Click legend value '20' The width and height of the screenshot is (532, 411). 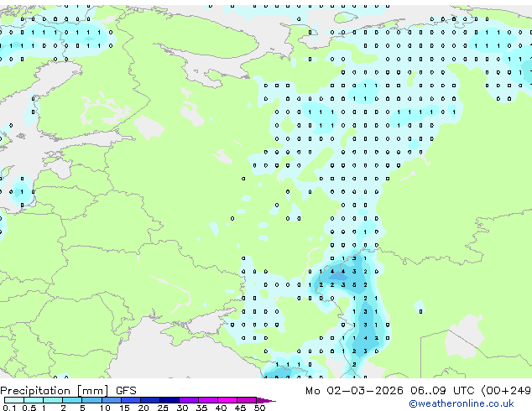point(143,408)
